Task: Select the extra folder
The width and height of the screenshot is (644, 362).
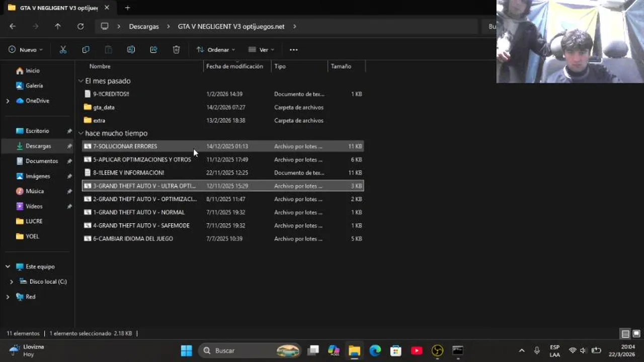Action: (222, 120)
